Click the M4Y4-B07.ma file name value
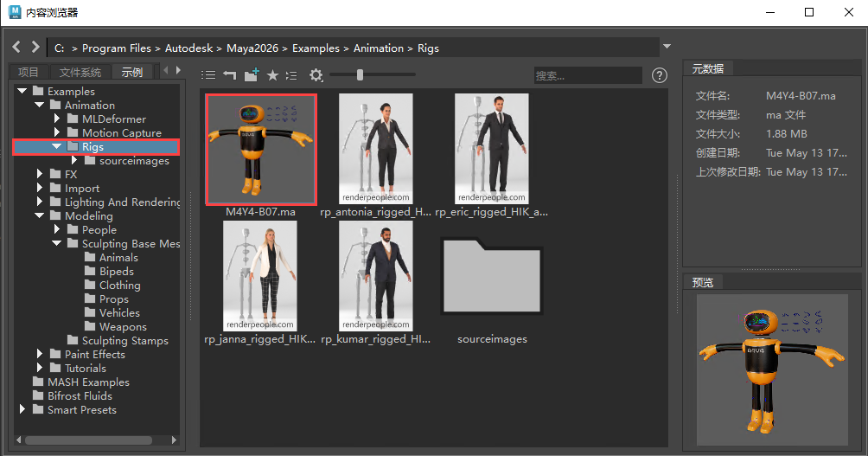The height and width of the screenshot is (456, 868). [x=801, y=96]
